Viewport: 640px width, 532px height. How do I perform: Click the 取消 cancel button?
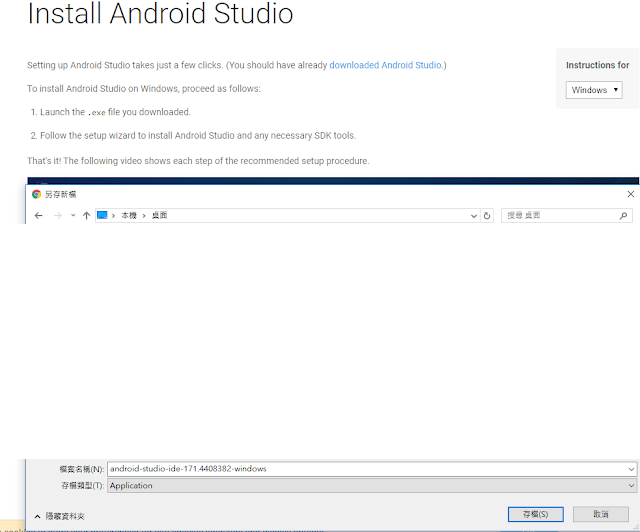pos(600,514)
